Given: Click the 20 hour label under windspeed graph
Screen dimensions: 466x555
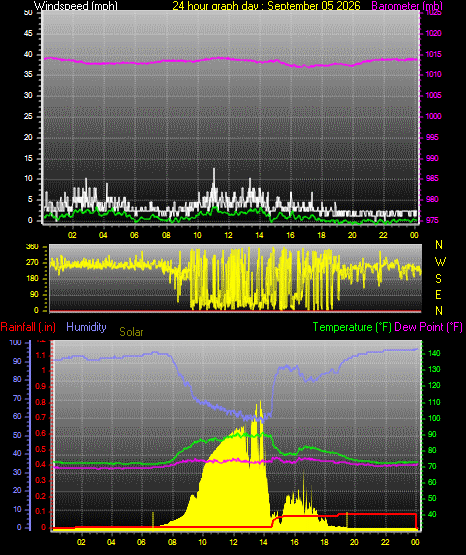Looking at the screenshot, I should 352,235.
